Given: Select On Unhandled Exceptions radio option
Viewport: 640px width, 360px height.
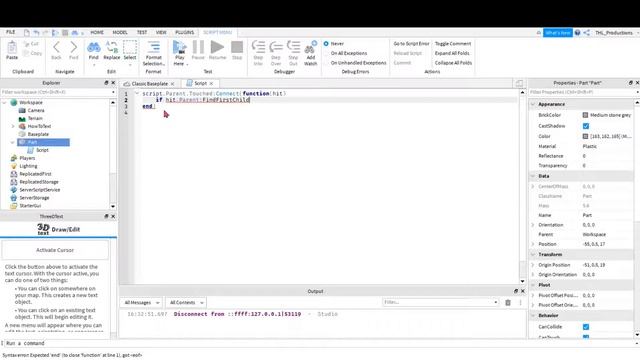Looking at the screenshot, I should [x=326, y=63].
